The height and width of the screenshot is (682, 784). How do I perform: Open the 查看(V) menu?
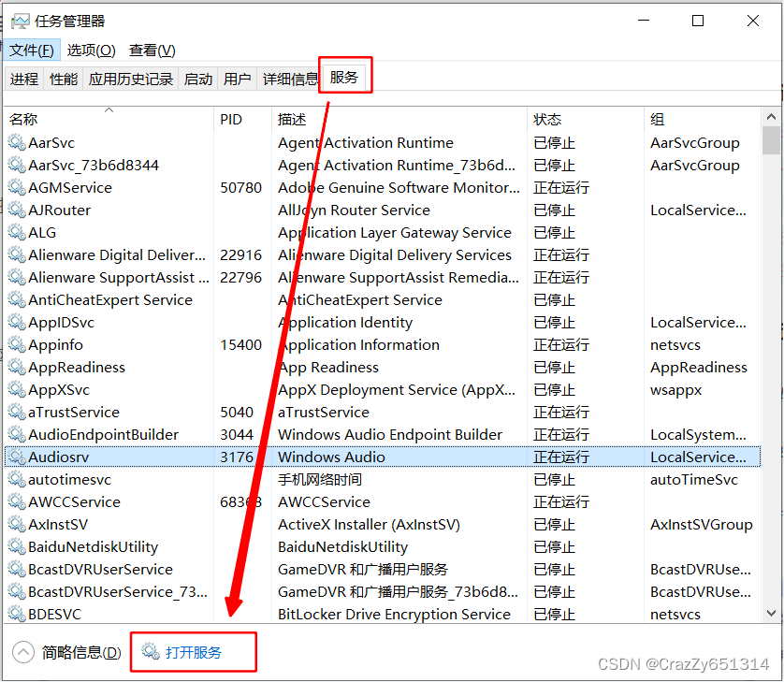click(x=152, y=51)
